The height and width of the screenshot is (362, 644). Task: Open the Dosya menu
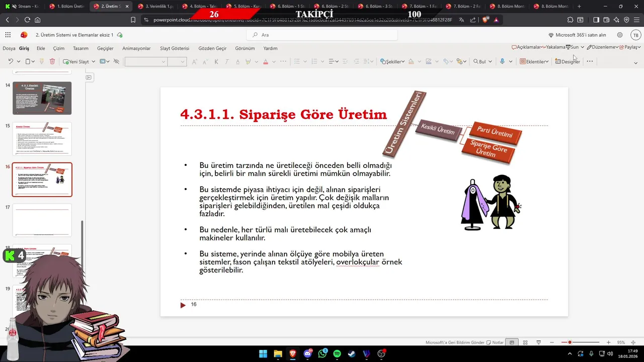click(x=9, y=48)
